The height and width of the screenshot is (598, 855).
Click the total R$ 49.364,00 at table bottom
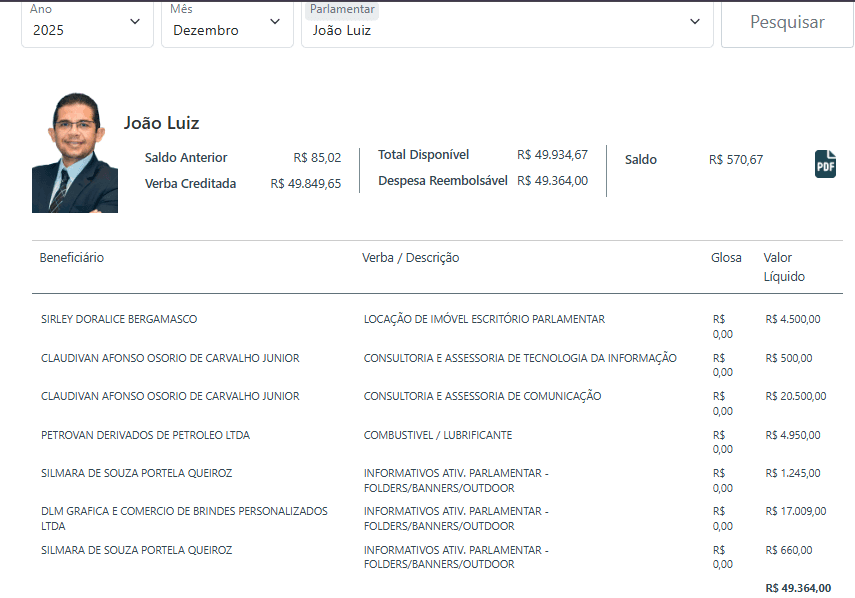pos(797,588)
